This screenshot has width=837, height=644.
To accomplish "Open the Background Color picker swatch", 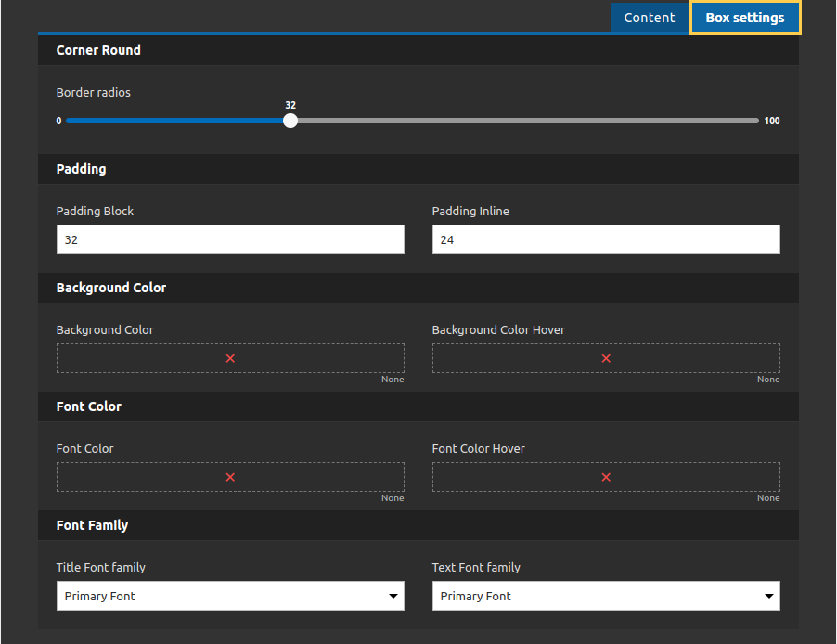I will 231,358.
